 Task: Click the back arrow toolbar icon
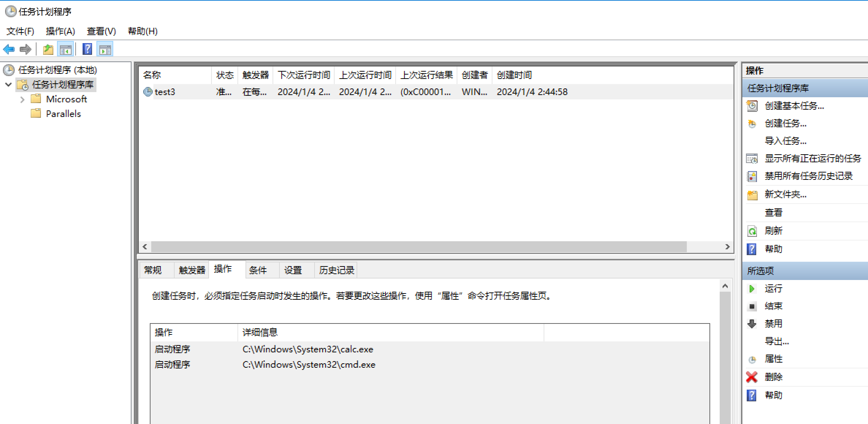(x=9, y=49)
